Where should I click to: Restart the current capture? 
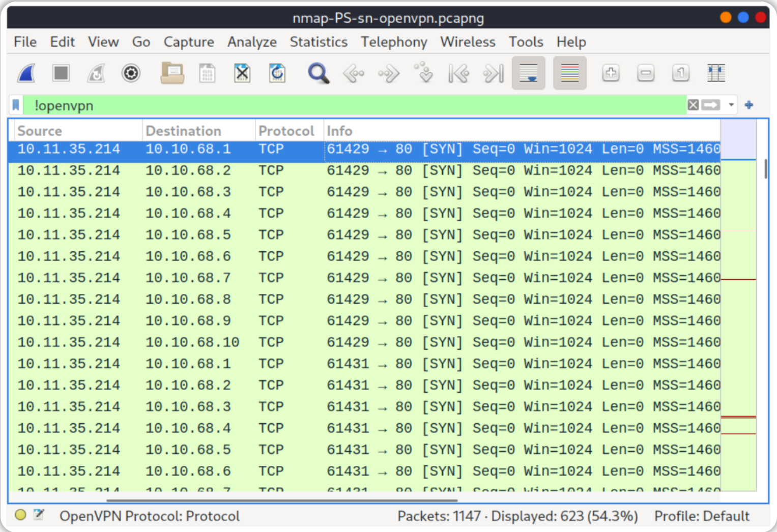96,73
